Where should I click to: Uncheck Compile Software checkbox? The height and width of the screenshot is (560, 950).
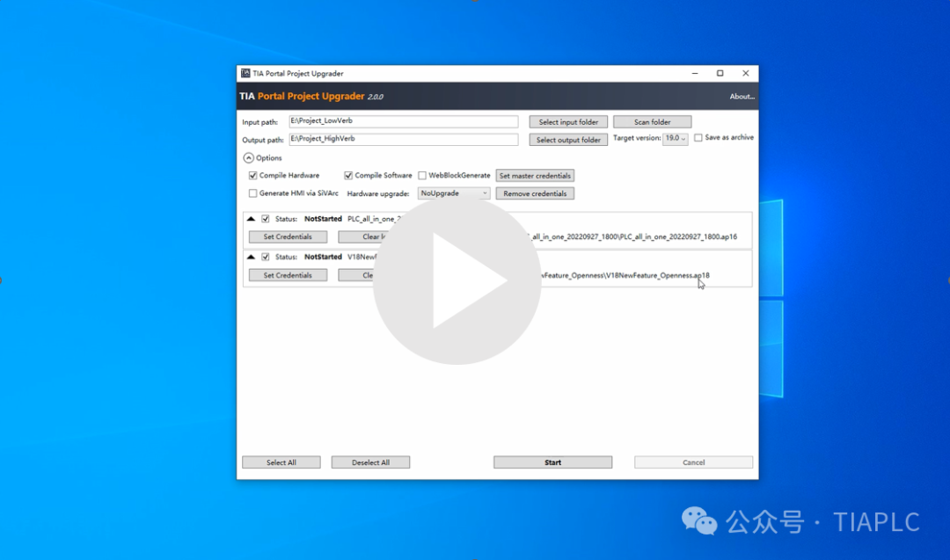pyautogui.click(x=348, y=176)
